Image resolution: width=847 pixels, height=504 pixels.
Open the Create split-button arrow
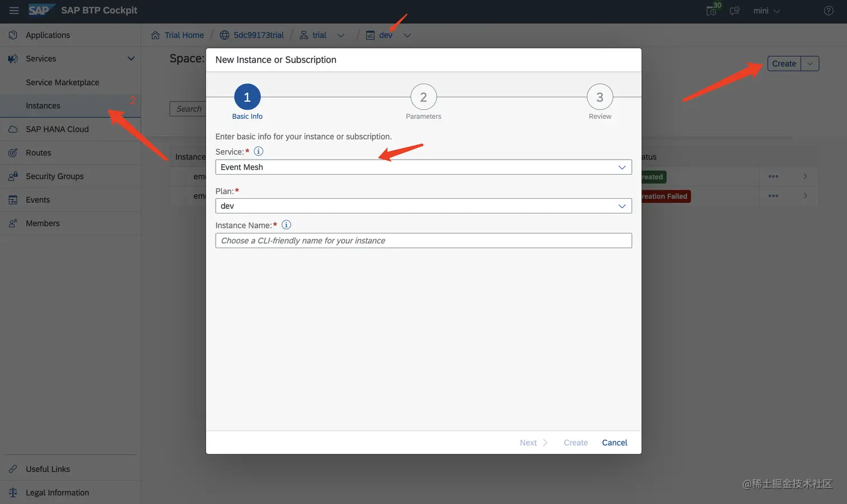[x=810, y=64]
